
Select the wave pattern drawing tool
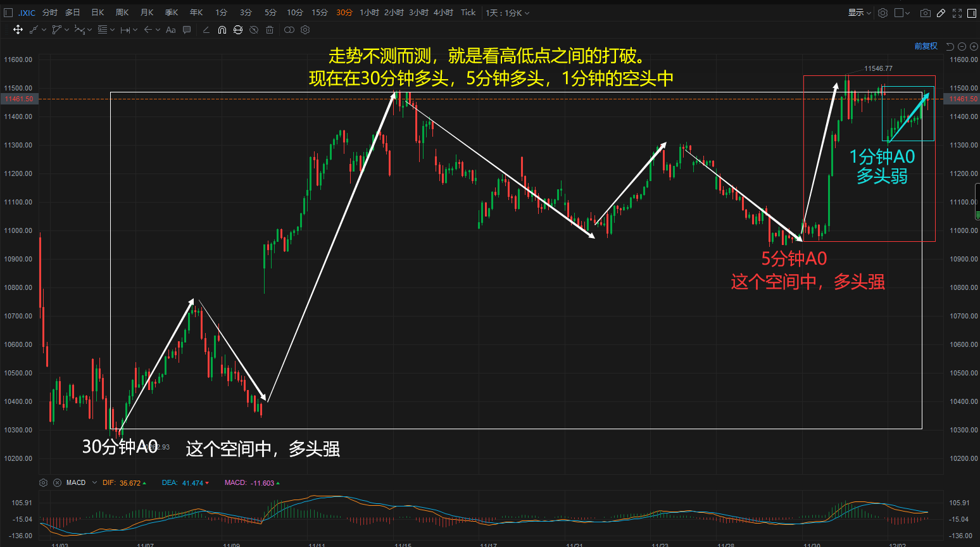click(x=79, y=30)
